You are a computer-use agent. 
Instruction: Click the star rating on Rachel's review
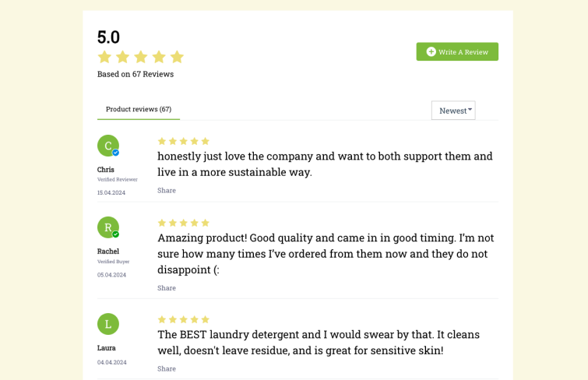point(183,223)
